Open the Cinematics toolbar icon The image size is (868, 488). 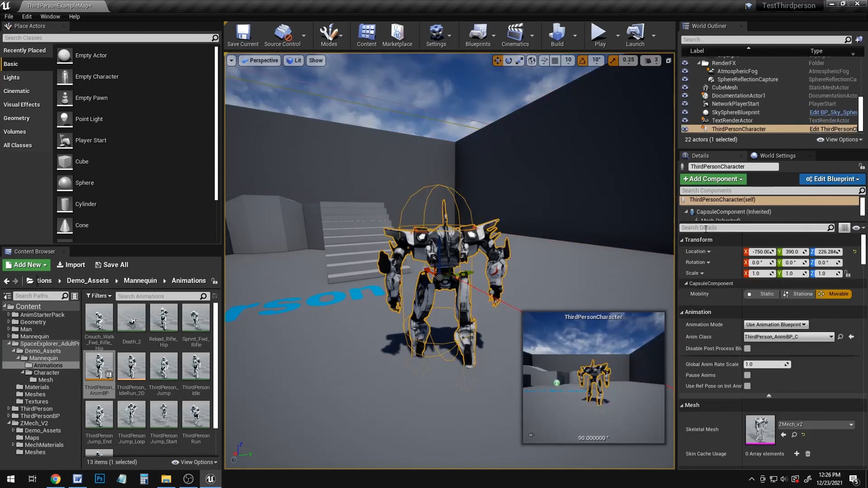click(x=515, y=35)
